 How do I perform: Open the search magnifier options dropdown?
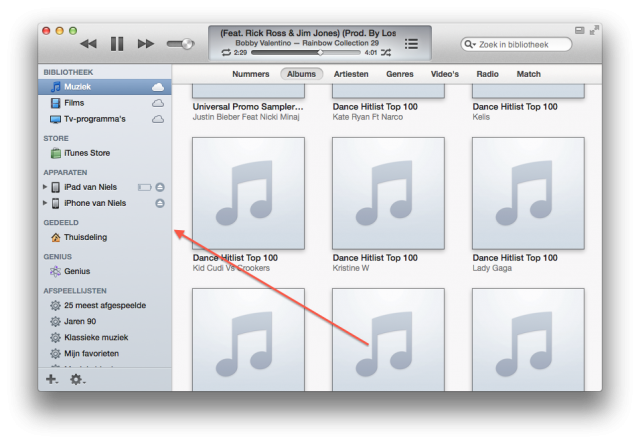(470, 44)
